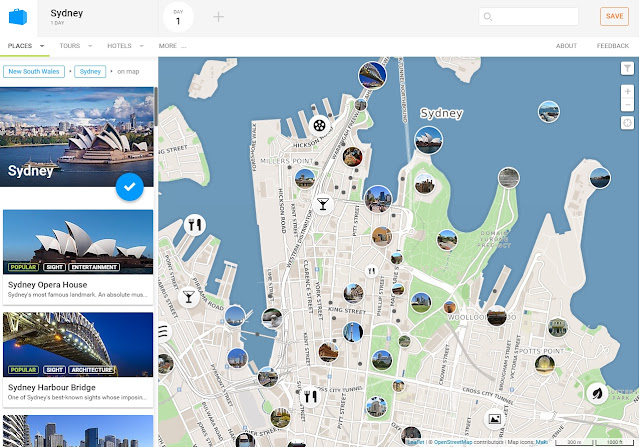Select New South Wales breadcrumb
The height and width of the screenshot is (447, 640).
34,71
